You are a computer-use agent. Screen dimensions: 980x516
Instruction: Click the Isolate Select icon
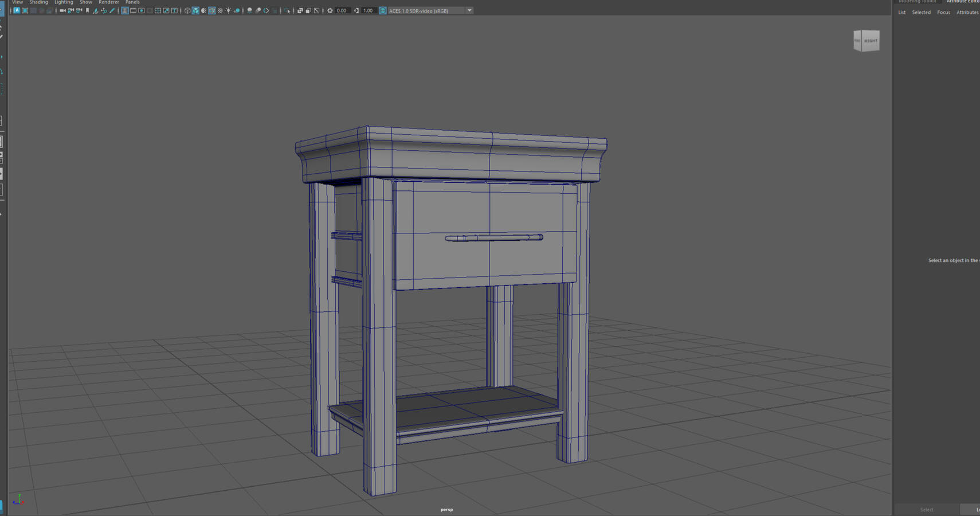point(287,11)
